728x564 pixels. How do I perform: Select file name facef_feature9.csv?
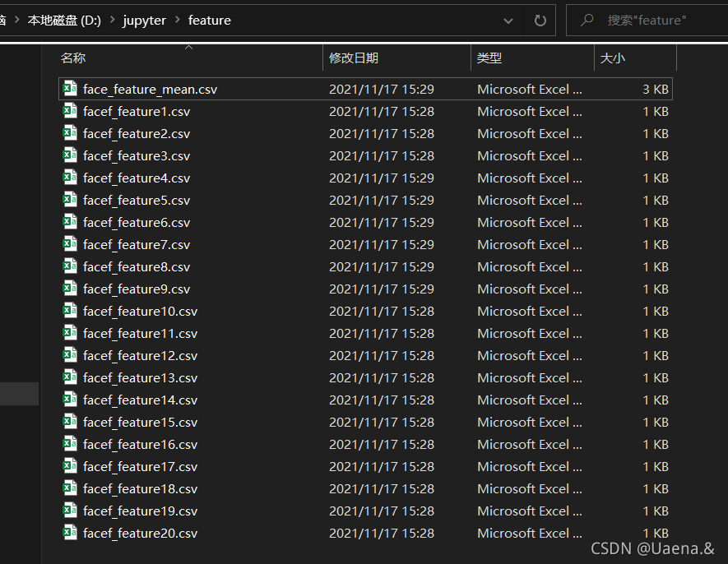[x=137, y=289]
